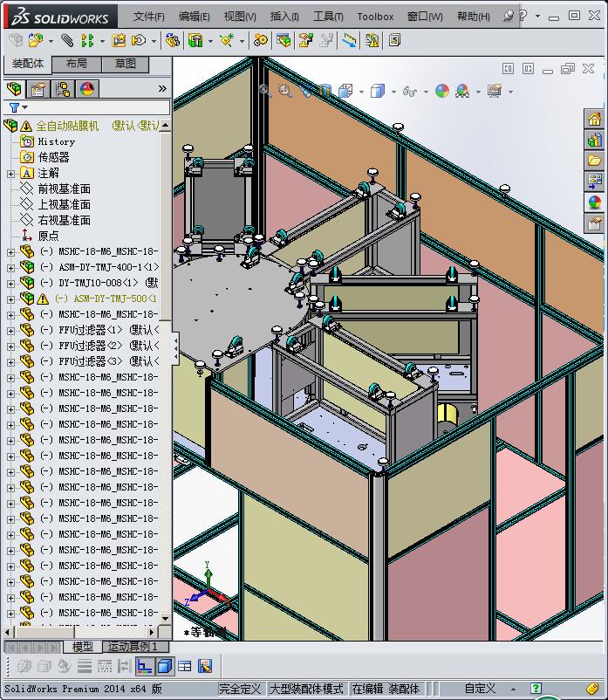Click the Show Hidden Components icon
The height and width of the screenshot is (700, 608).
173,41
